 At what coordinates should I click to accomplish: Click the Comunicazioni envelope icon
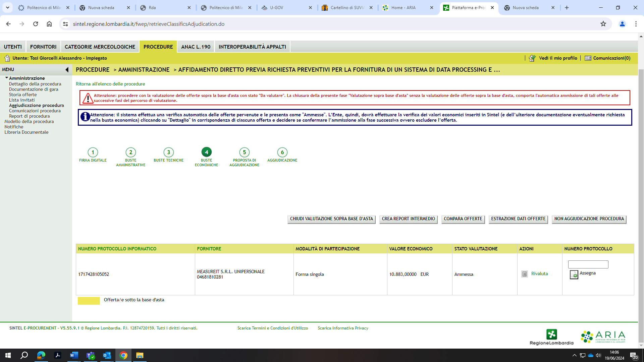[588, 58]
